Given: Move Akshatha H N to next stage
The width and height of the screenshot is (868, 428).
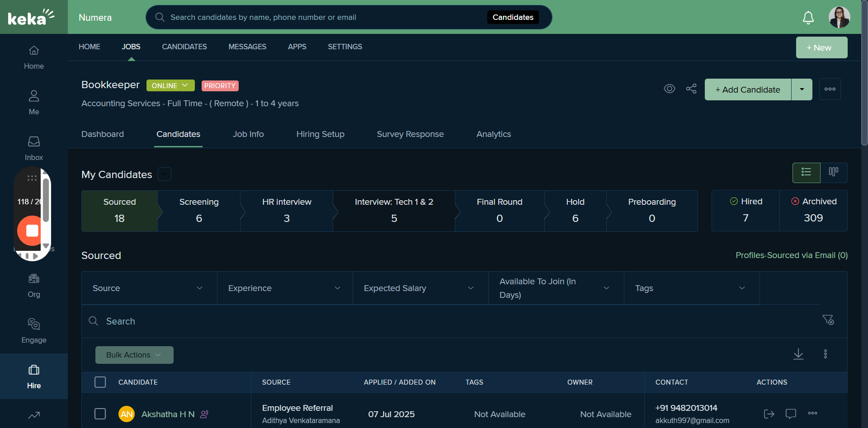Looking at the screenshot, I should pos(769,414).
